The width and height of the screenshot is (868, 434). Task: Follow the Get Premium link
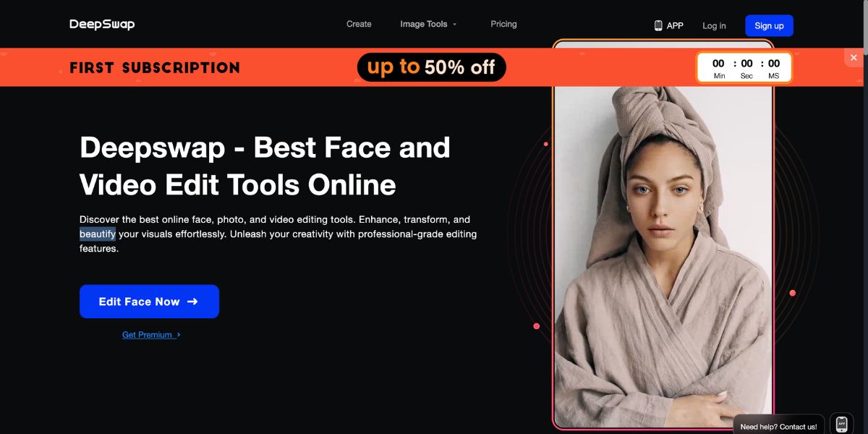(148, 335)
